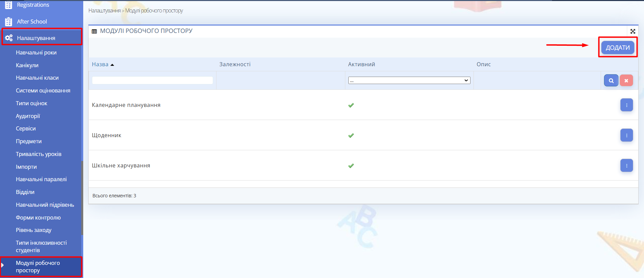Open Навчальні роки in sidebar

tap(36, 52)
